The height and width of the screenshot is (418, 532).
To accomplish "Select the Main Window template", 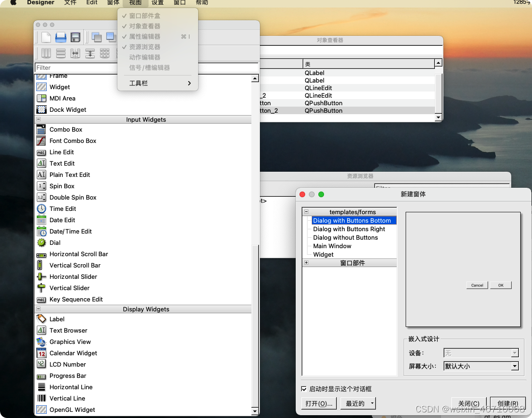I will click(333, 246).
